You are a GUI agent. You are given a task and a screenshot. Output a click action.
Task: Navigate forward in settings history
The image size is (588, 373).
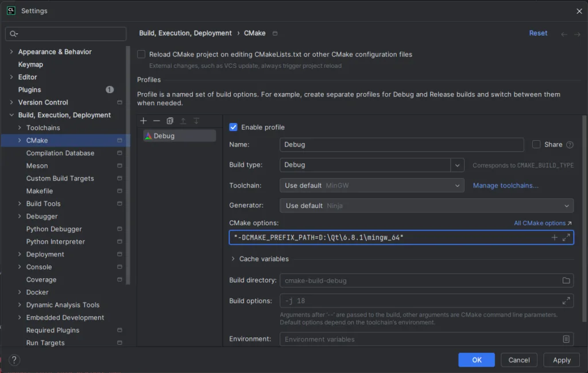[x=577, y=34]
